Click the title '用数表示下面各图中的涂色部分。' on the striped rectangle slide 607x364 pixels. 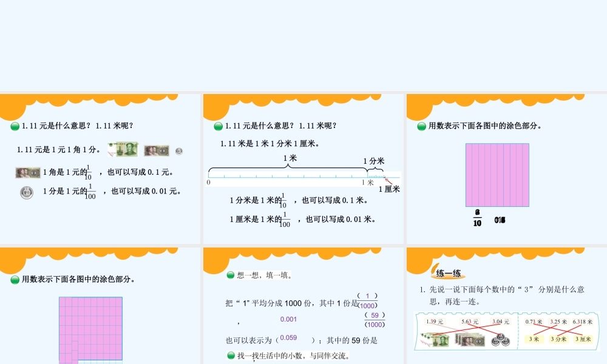click(x=486, y=126)
